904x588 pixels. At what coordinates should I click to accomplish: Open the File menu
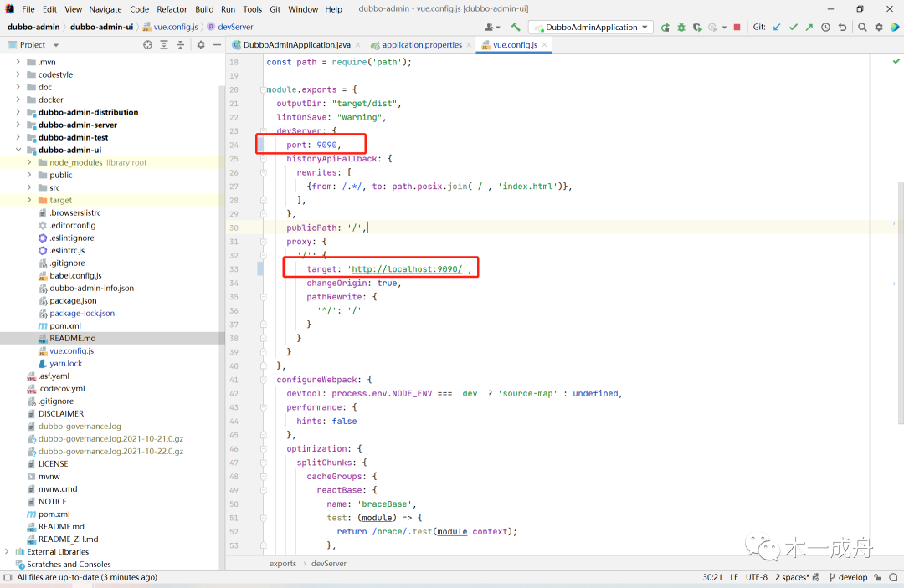pyautogui.click(x=28, y=9)
